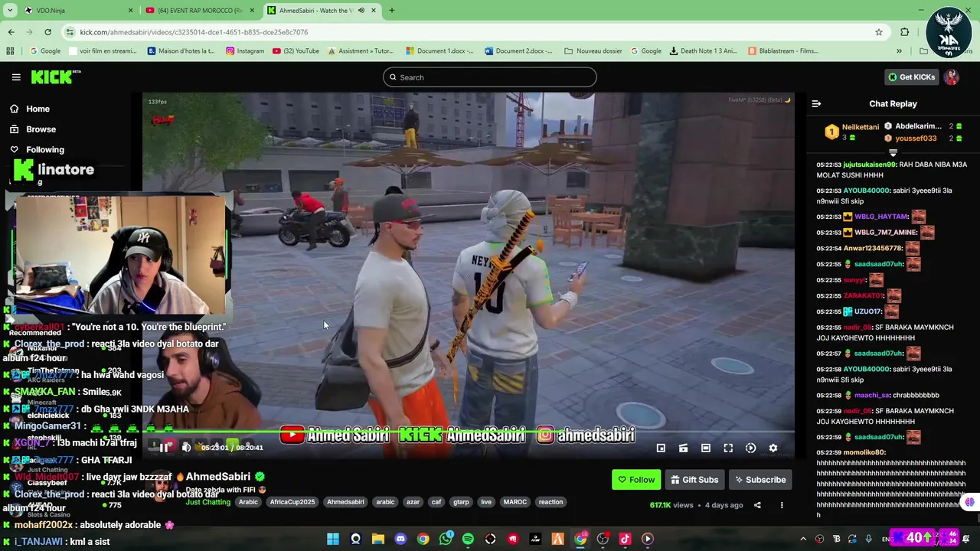
Task: Mute the video player volume
Action: (186, 448)
